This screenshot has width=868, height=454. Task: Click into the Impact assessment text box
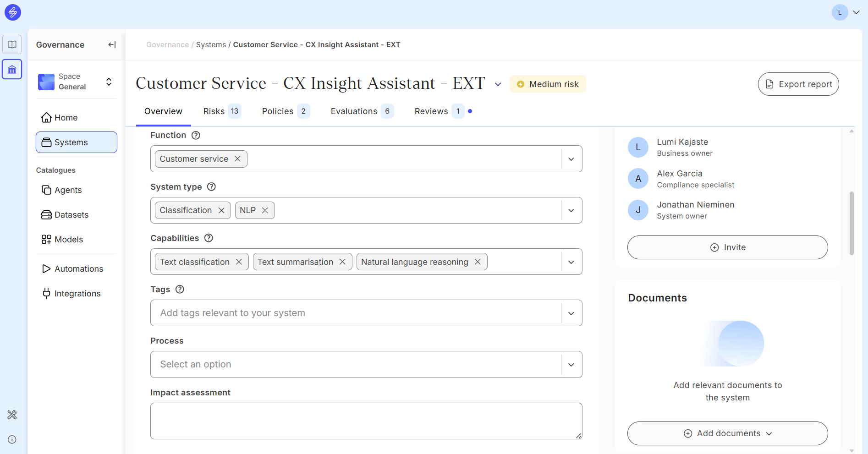pyautogui.click(x=366, y=421)
